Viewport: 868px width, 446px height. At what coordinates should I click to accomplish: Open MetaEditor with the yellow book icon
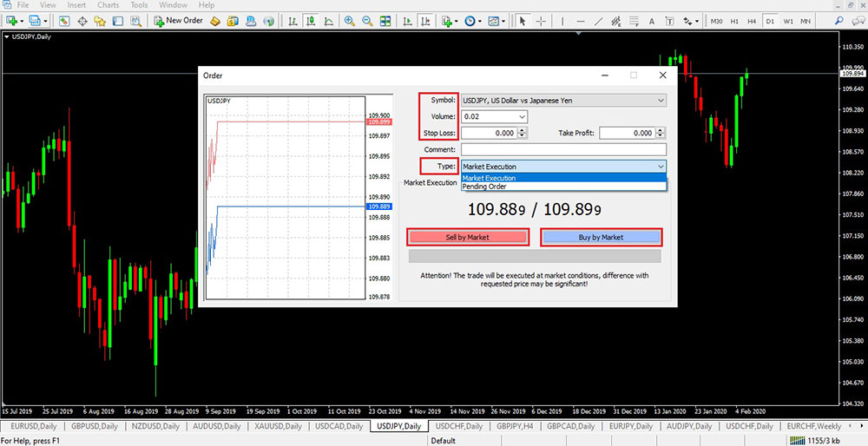(x=215, y=21)
